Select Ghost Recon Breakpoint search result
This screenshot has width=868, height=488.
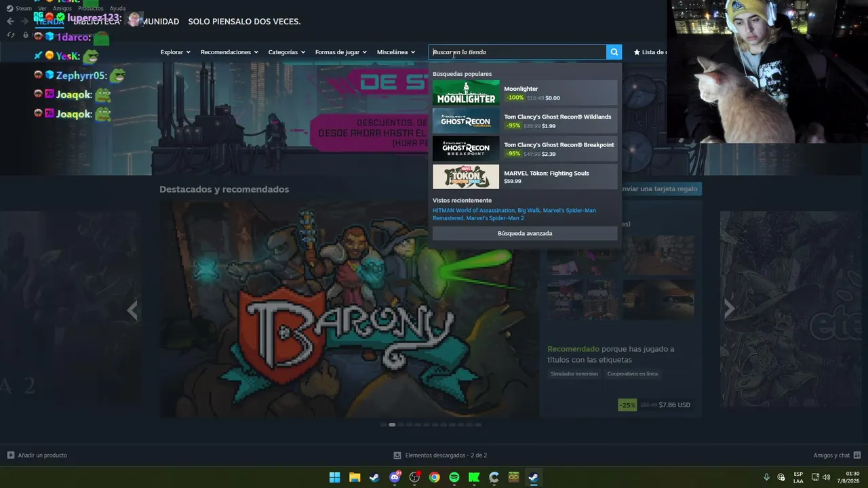click(x=525, y=149)
